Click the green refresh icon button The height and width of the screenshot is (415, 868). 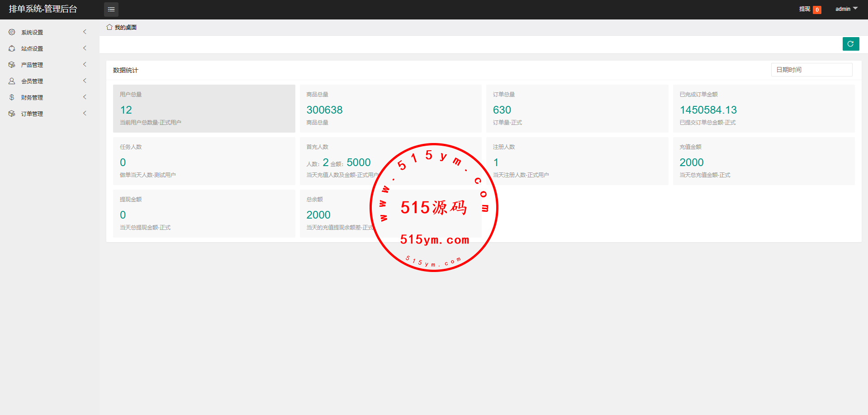coord(850,44)
